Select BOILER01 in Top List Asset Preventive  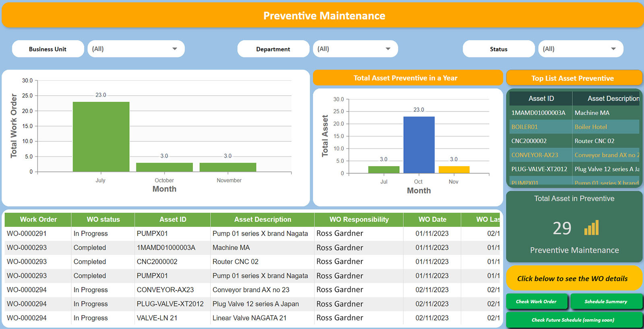point(524,127)
